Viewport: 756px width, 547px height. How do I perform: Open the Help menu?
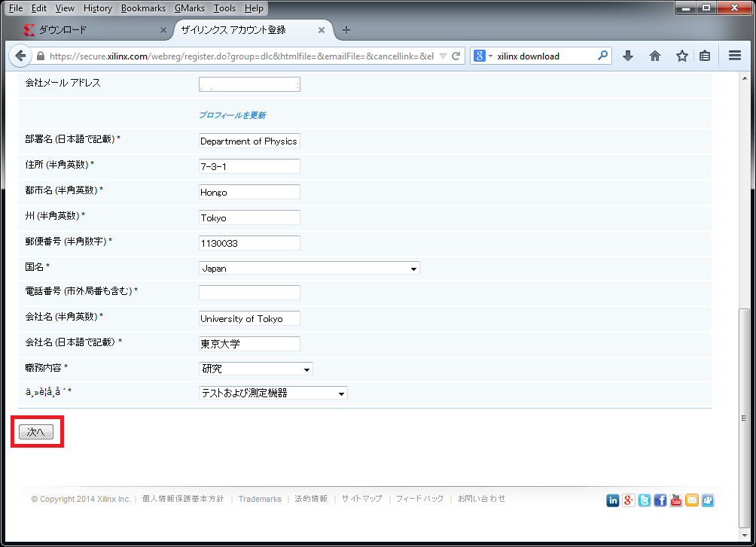tap(254, 8)
